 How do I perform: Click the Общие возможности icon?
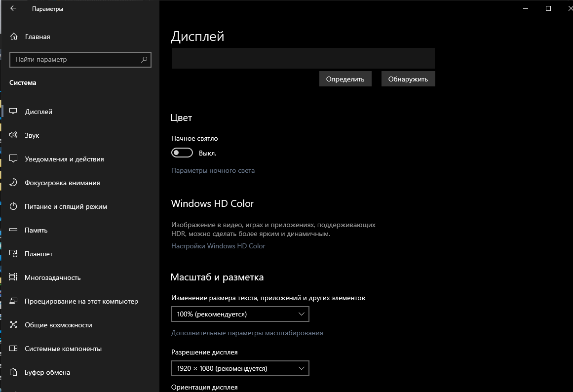(x=13, y=325)
